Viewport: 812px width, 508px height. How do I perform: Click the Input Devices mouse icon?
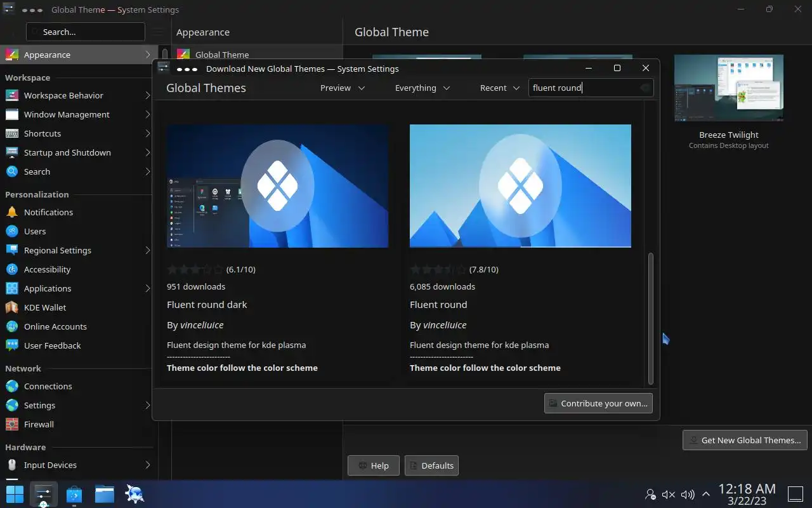point(12,465)
